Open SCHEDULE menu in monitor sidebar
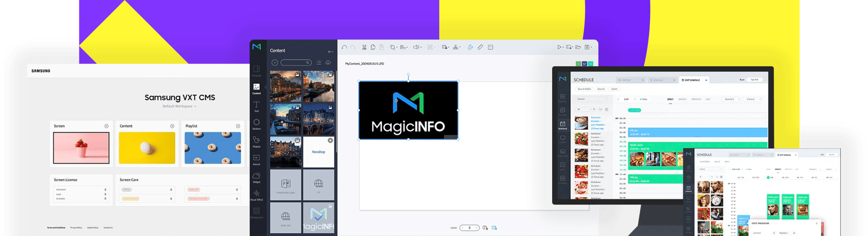Screen dimensions: 868x236 562,125
